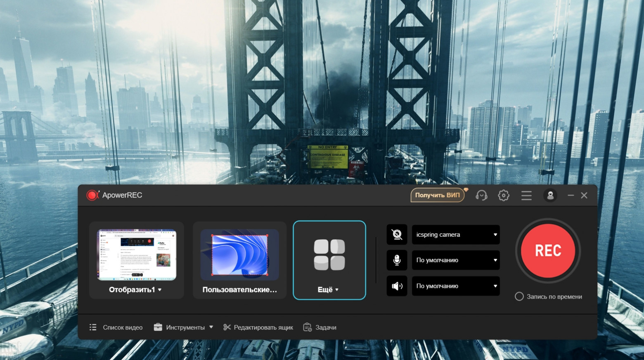Open the icspring camera dropdown
The height and width of the screenshot is (360, 644).
[456, 235]
